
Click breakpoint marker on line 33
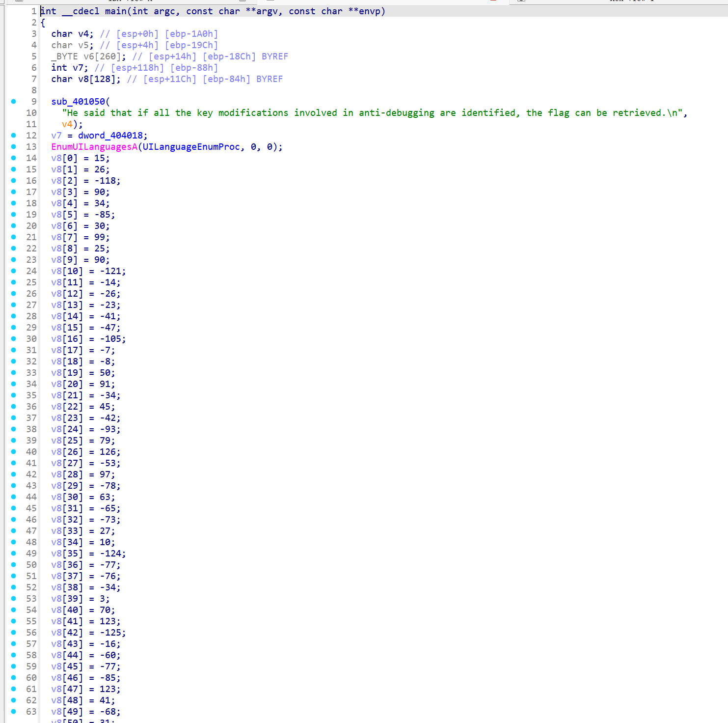coord(14,373)
